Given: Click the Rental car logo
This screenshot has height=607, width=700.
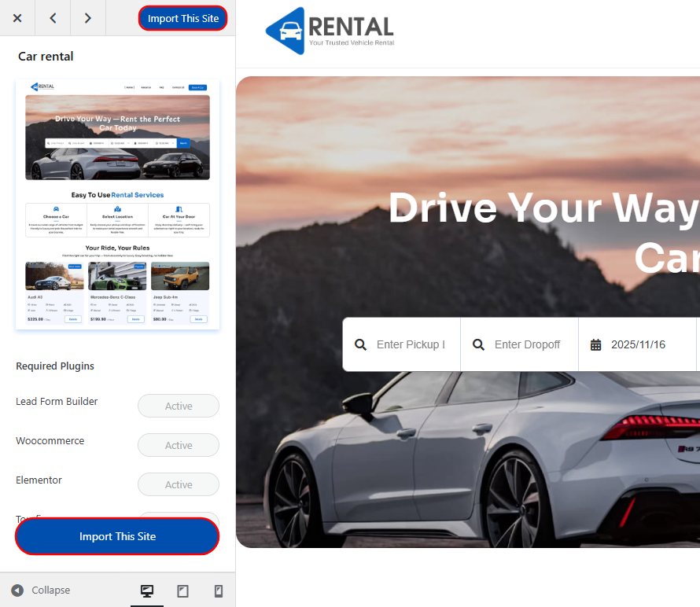Looking at the screenshot, I should 330,31.
